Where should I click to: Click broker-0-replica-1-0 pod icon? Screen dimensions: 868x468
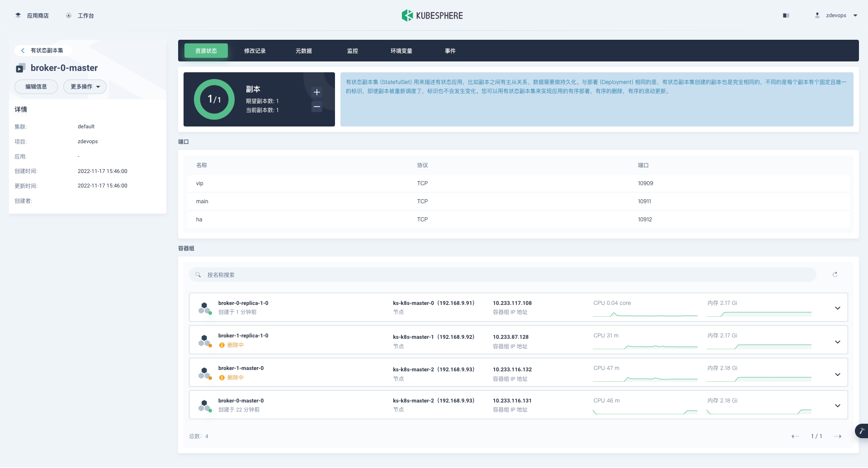205,308
